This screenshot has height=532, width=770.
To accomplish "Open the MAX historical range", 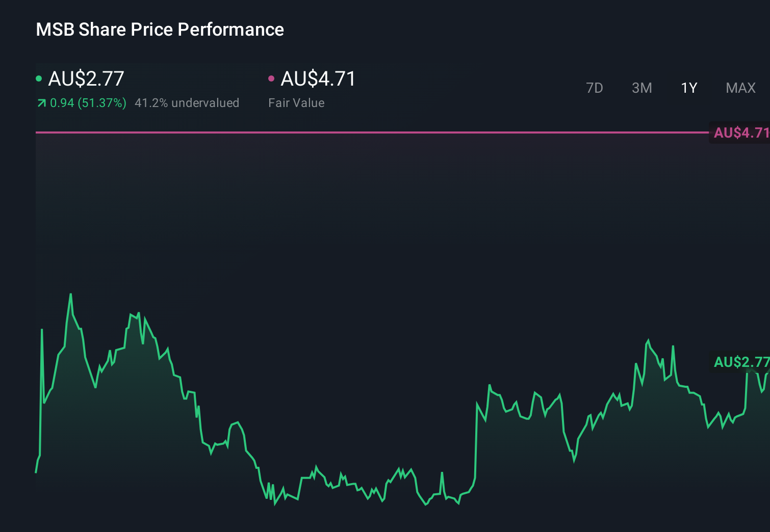I will coord(740,88).
